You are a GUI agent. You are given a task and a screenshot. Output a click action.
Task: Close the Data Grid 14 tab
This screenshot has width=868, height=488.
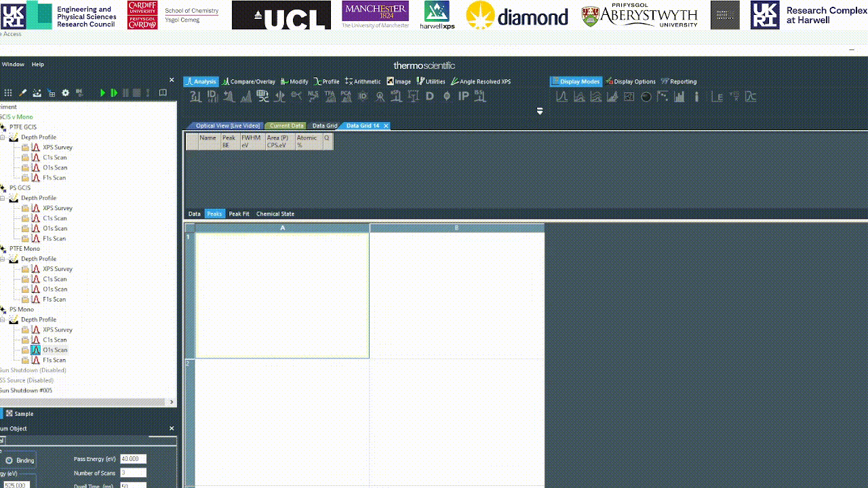pyautogui.click(x=387, y=126)
